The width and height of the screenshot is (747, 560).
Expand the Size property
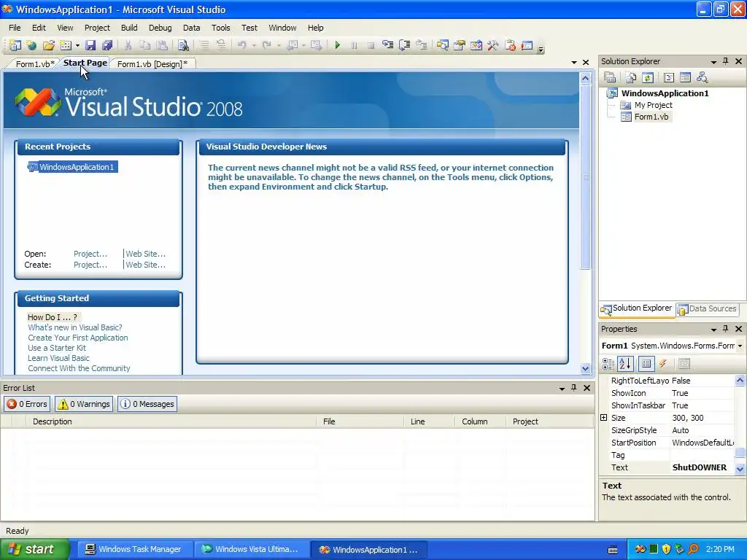pyautogui.click(x=603, y=418)
